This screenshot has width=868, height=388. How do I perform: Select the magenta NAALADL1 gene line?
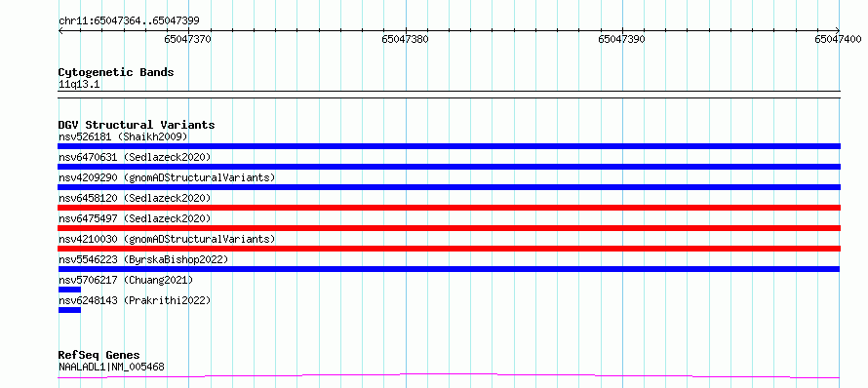pos(449,376)
